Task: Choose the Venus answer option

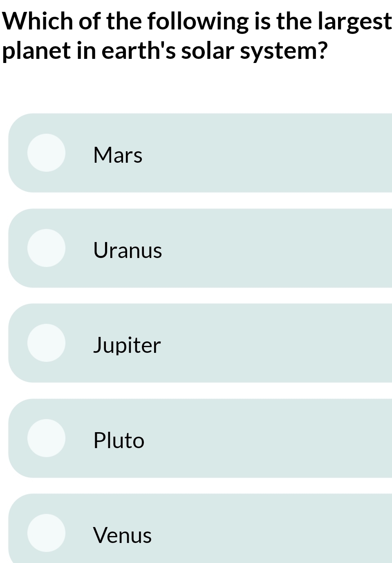Action: click(x=196, y=534)
